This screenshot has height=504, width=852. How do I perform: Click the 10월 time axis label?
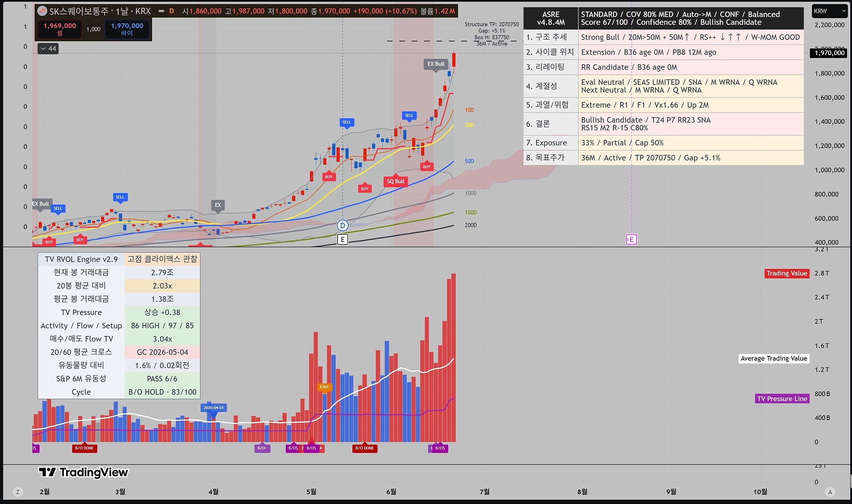[761, 492]
